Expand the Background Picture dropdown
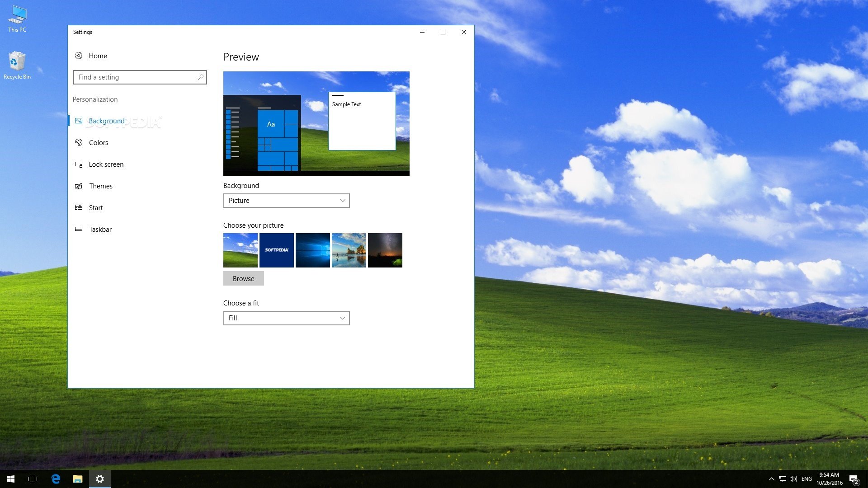Screen dimensions: 868x488 click(x=286, y=201)
